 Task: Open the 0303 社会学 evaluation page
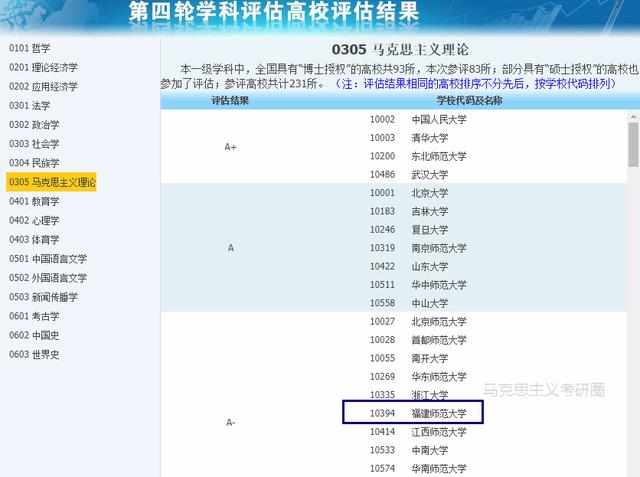pyautogui.click(x=34, y=144)
